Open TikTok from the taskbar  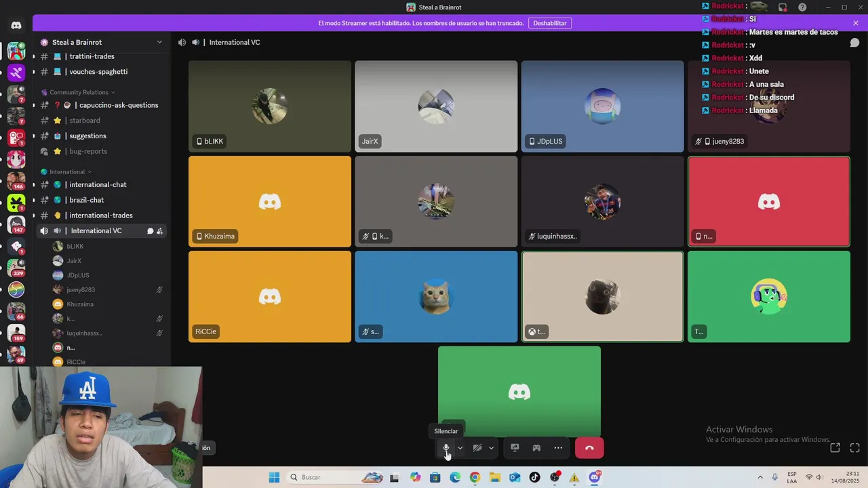(x=535, y=477)
